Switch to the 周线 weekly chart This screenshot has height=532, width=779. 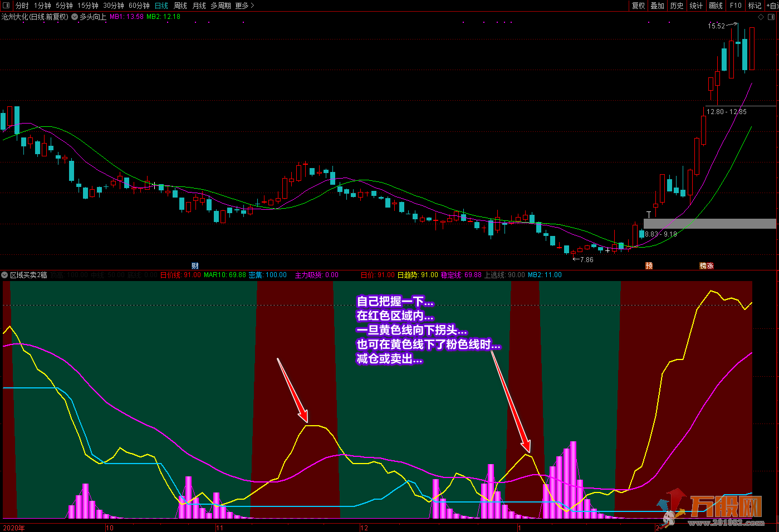(180, 6)
